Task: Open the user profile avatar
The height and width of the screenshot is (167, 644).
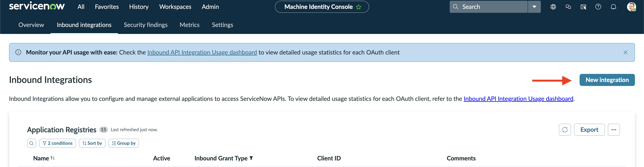Action: pyautogui.click(x=631, y=7)
